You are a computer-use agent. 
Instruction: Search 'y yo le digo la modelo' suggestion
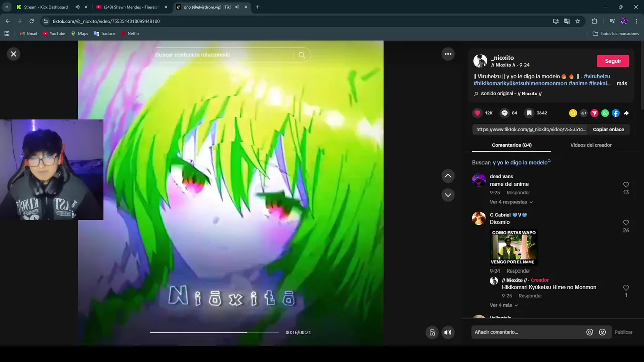pos(520,162)
